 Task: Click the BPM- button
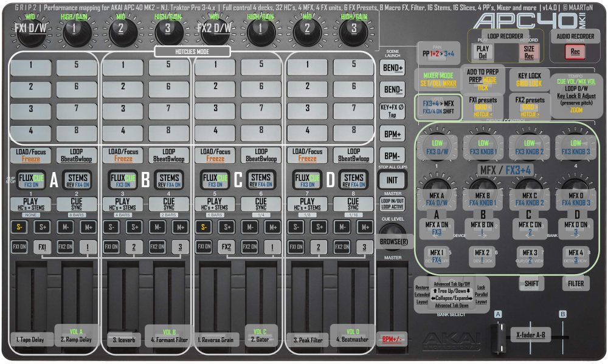point(392,156)
